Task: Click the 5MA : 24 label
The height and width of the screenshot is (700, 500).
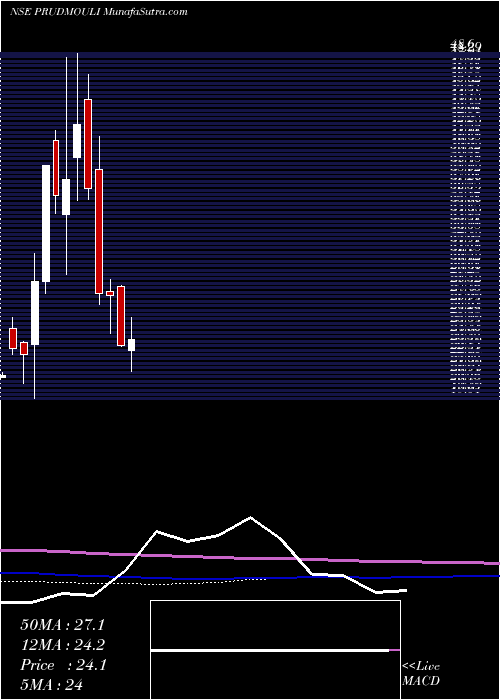Action: [52, 685]
